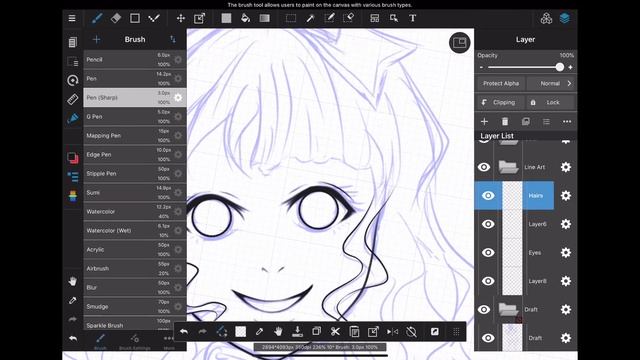This screenshot has width=640, height=360.
Task: Select the Eraser tool
Action: pos(116,18)
